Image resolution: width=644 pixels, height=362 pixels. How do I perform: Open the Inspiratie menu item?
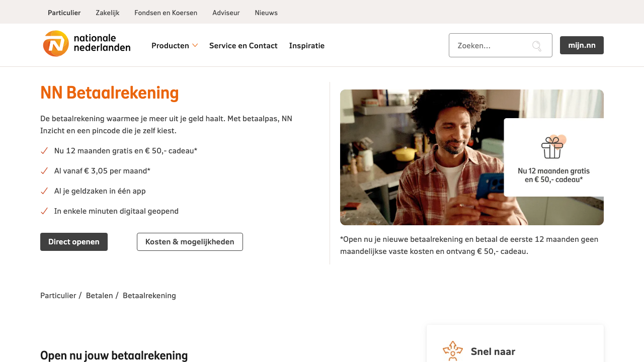[x=306, y=46]
